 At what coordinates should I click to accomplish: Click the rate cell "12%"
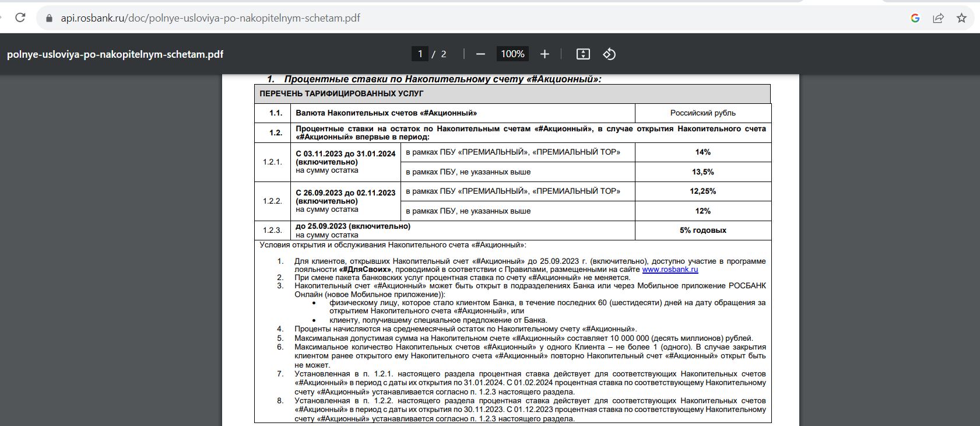[x=703, y=211]
